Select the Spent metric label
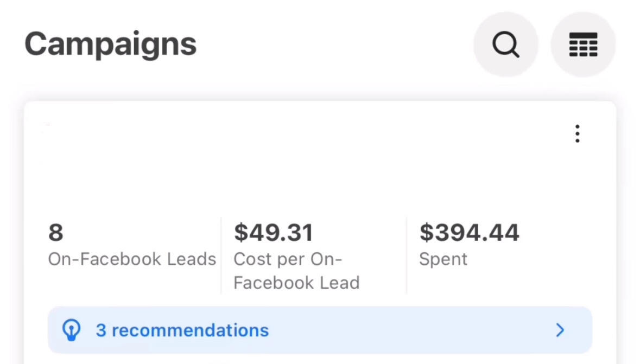This screenshot has height=364, width=640. coord(443,259)
